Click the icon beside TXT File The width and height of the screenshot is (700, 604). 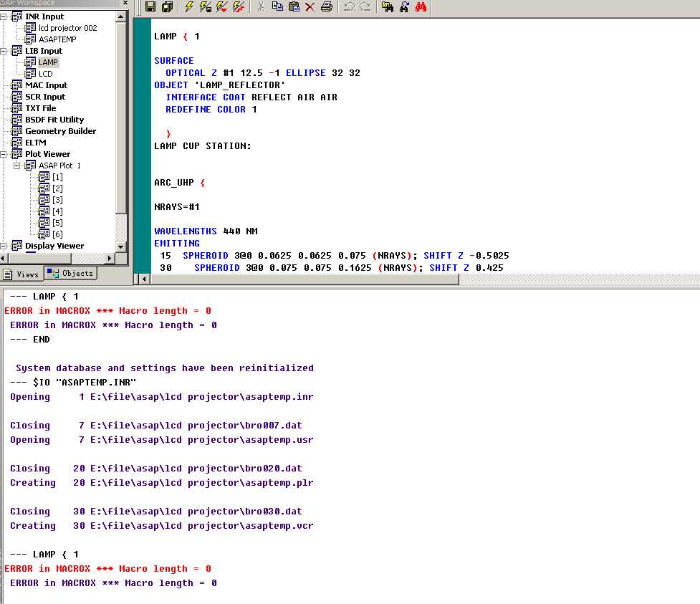tap(16, 108)
